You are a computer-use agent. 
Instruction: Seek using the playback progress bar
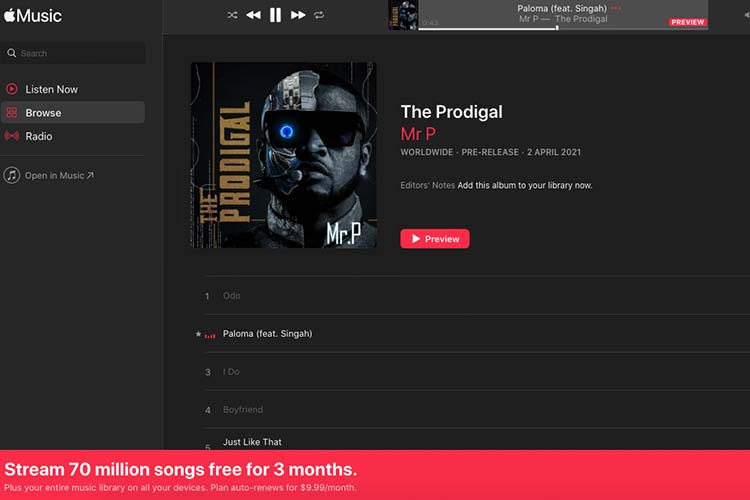(x=563, y=28)
